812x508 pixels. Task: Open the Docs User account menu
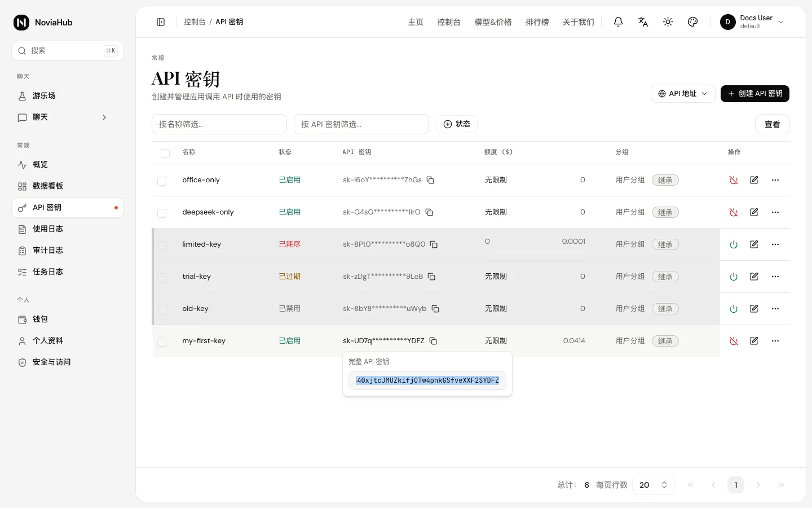pos(752,22)
